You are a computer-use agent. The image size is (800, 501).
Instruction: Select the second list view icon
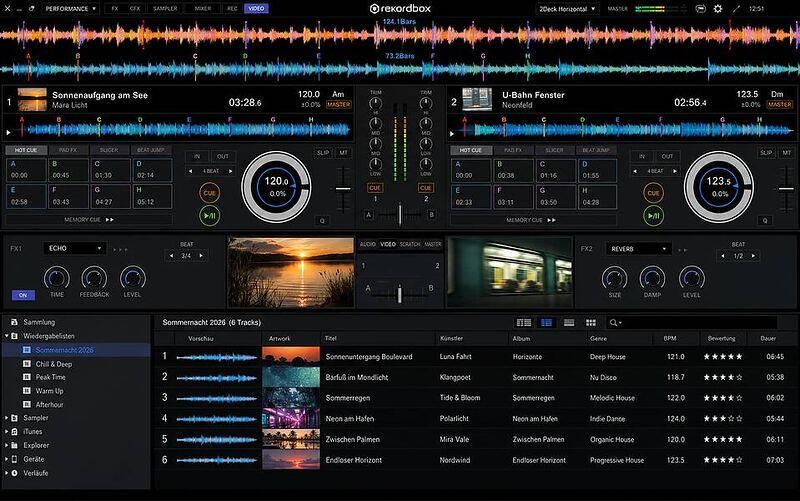coord(546,322)
